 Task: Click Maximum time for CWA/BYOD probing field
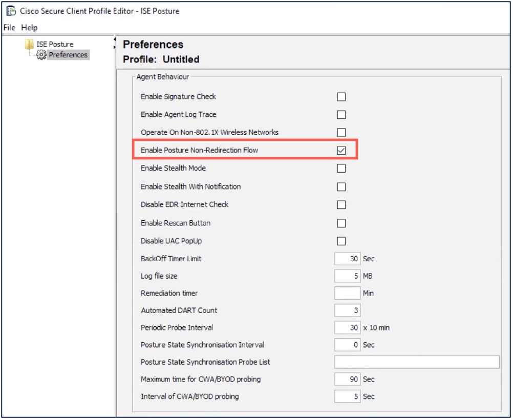click(x=348, y=379)
